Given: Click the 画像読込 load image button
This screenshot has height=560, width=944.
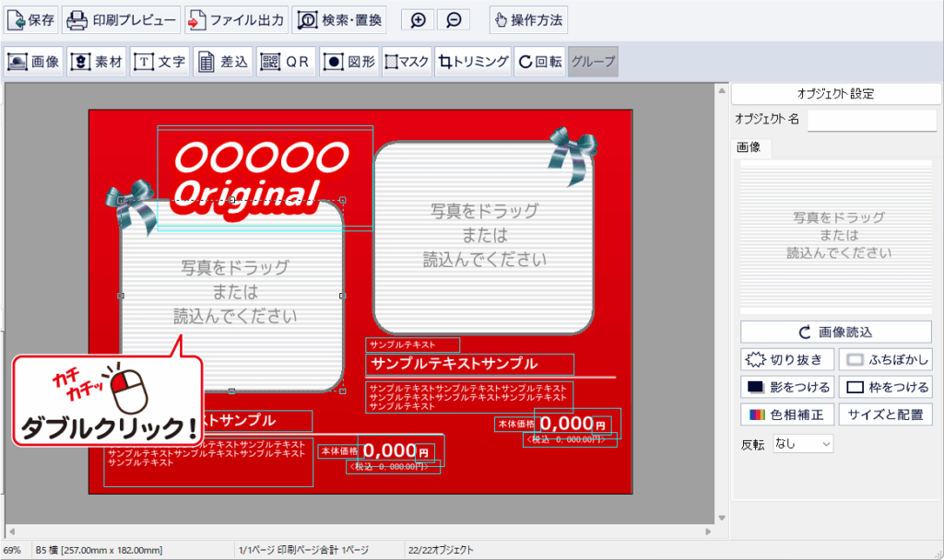Looking at the screenshot, I should click(835, 332).
